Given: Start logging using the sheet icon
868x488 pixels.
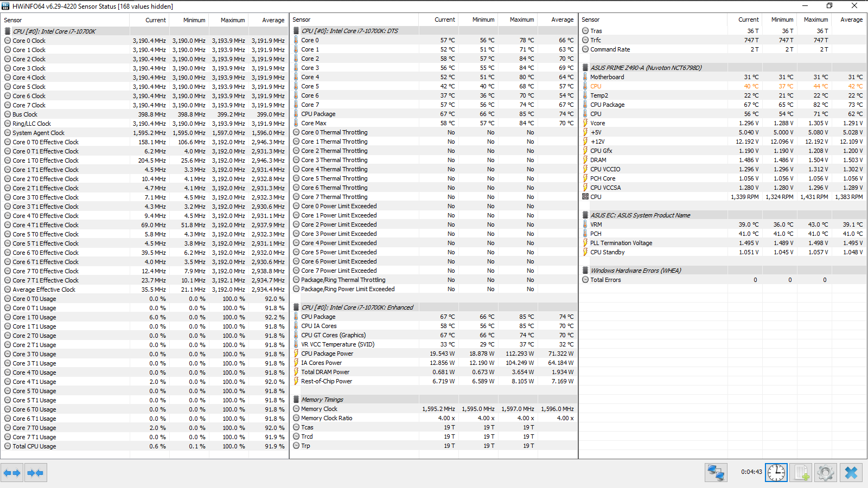Looking at the screenshot, I should point(801,473).
